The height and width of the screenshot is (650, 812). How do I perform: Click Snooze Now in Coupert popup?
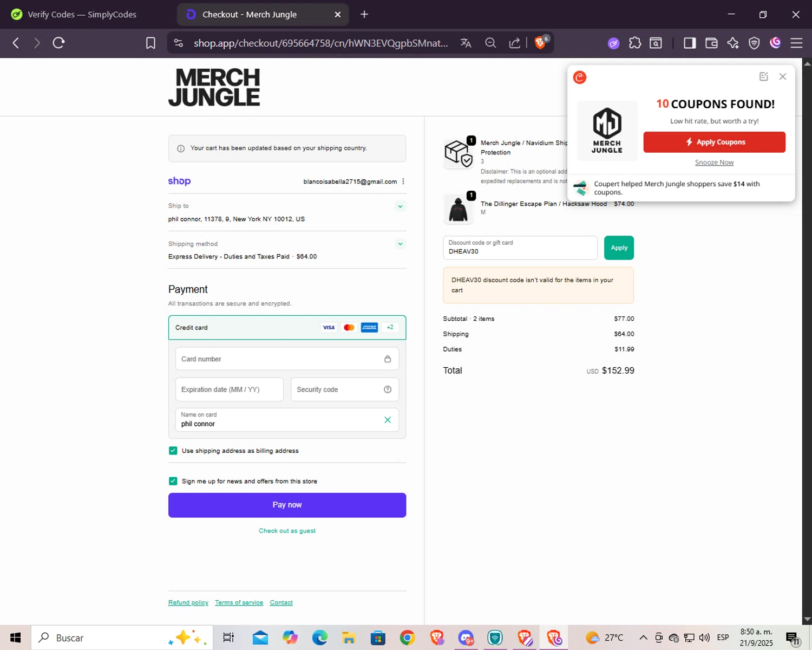point(714,162)
